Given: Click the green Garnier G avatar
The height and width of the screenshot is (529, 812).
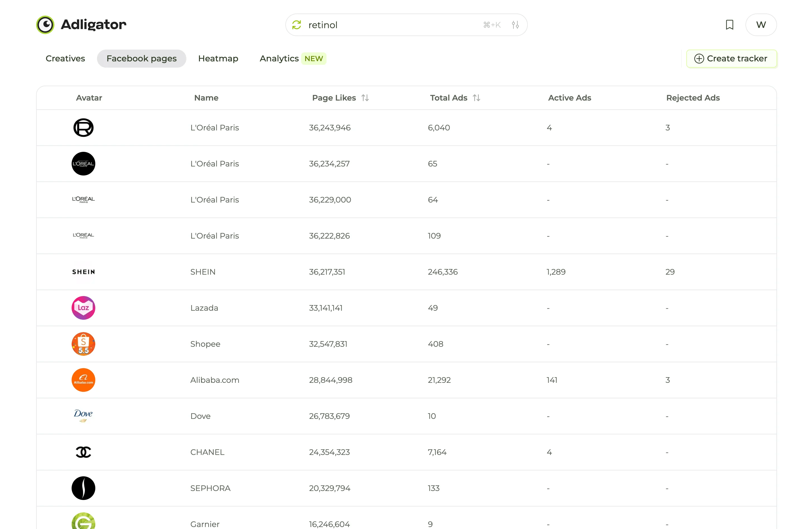Looking at the screenshot, I should [83, 521].
